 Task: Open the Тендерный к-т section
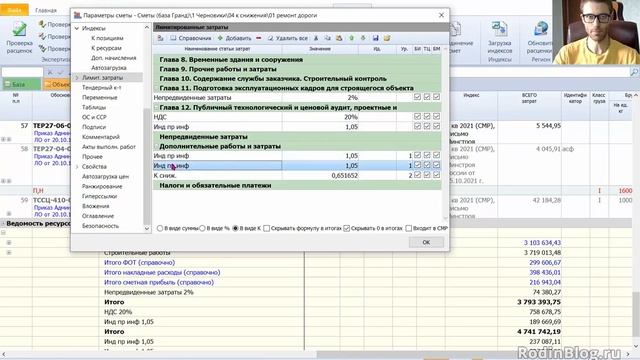coord(101,87)
